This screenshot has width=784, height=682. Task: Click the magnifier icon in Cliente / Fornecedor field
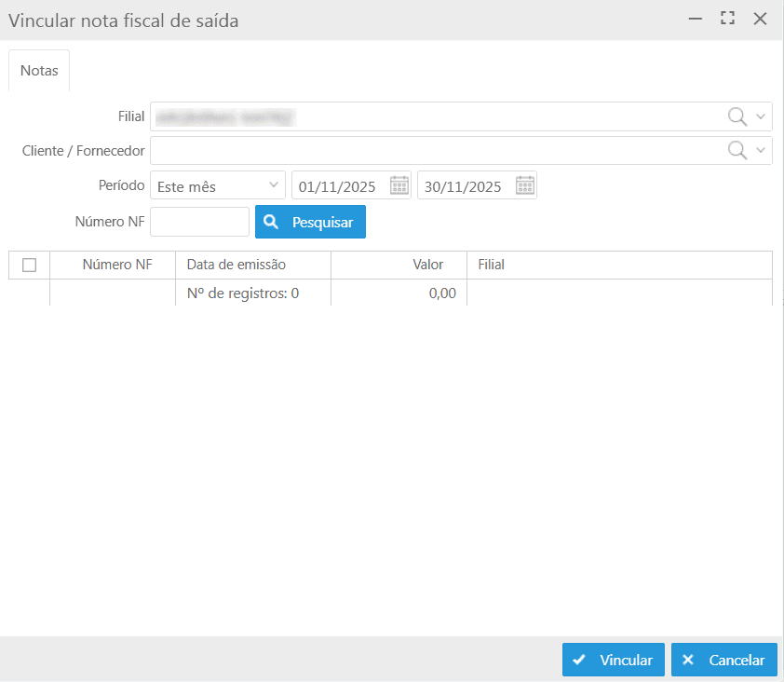(x=737, y=150)
